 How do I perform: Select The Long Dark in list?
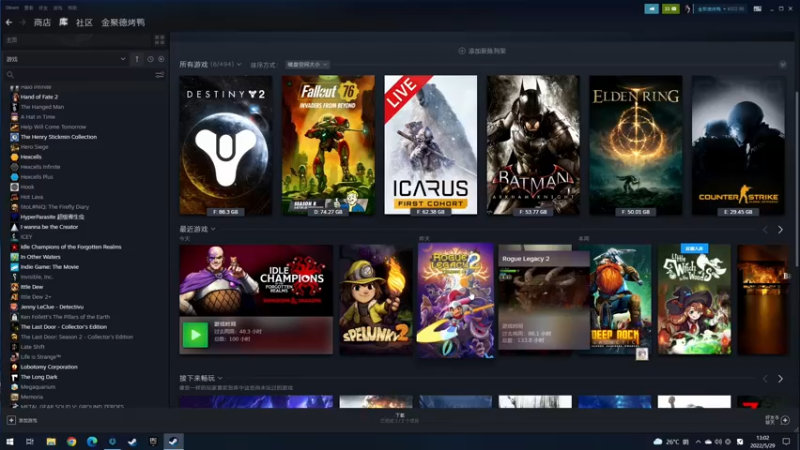[x=39, y=377]
